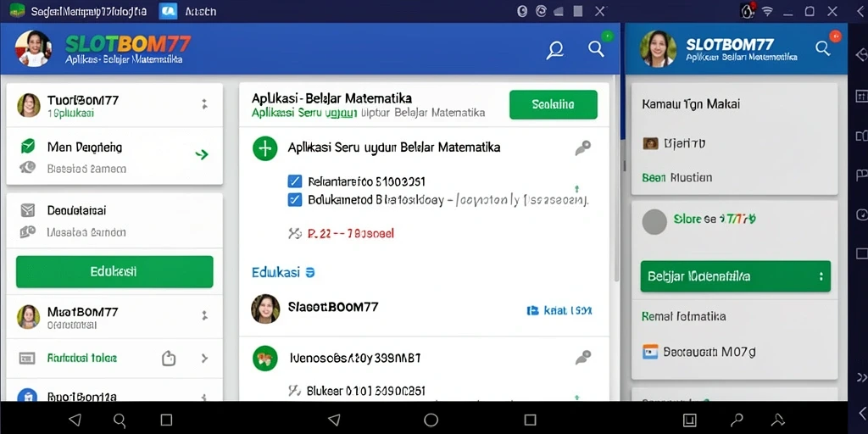Image resolution: width=868 pixels, height=434 pixels.
Task: Click the round green icon beside Iuenosoebs
Action: [x=264, y=359]
